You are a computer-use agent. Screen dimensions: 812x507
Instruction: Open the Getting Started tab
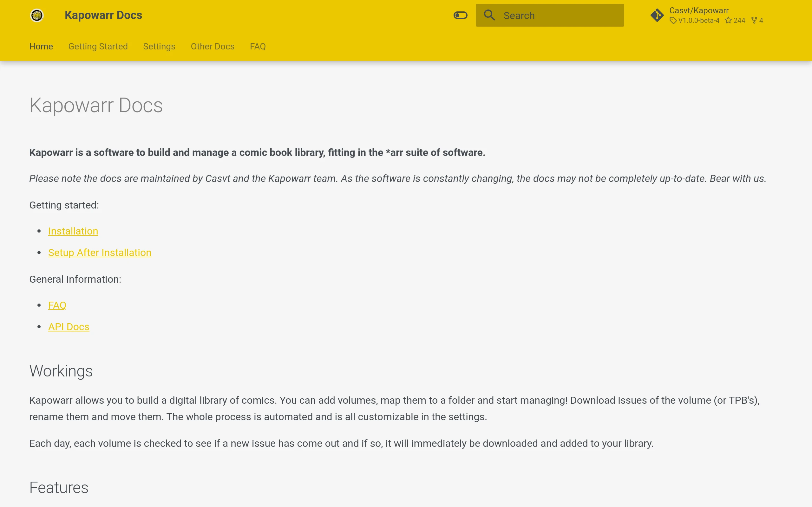click(98, 47)
